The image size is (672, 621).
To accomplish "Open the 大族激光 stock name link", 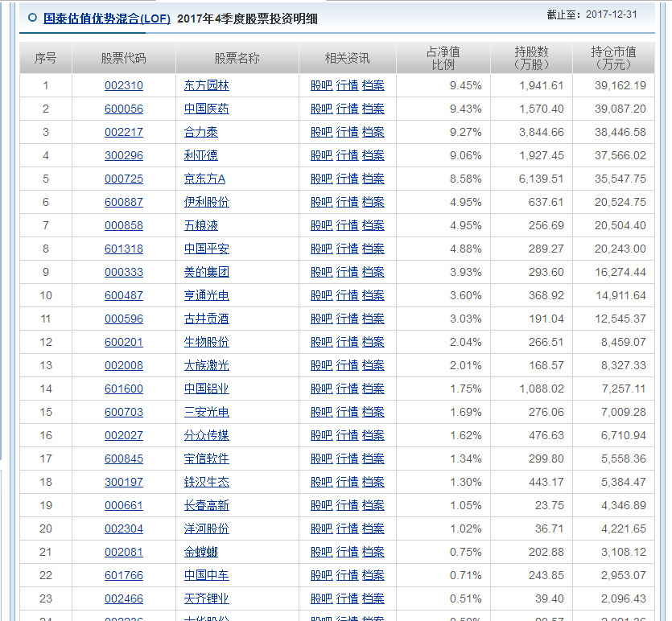I will [207, 366].
